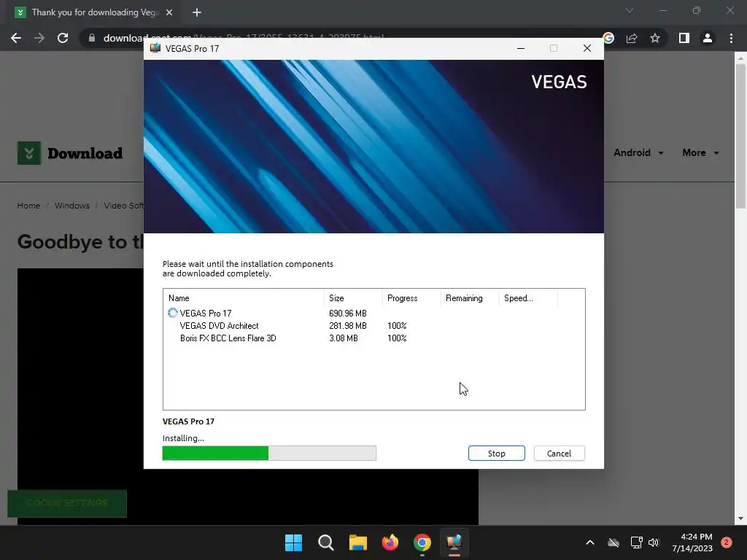Screen dimensions: 747x560
Task: Launch Firefox from taskbar
Action: tap(390, 542)
